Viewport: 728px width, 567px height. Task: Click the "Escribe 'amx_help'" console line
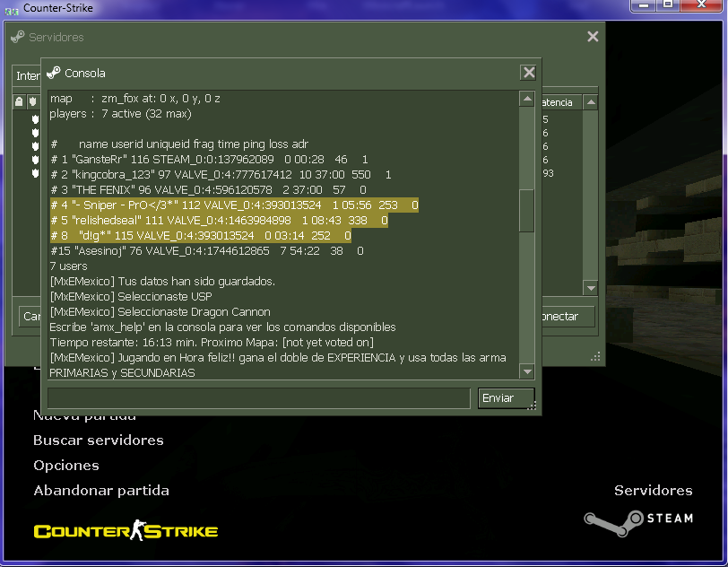tap(223, 327)
